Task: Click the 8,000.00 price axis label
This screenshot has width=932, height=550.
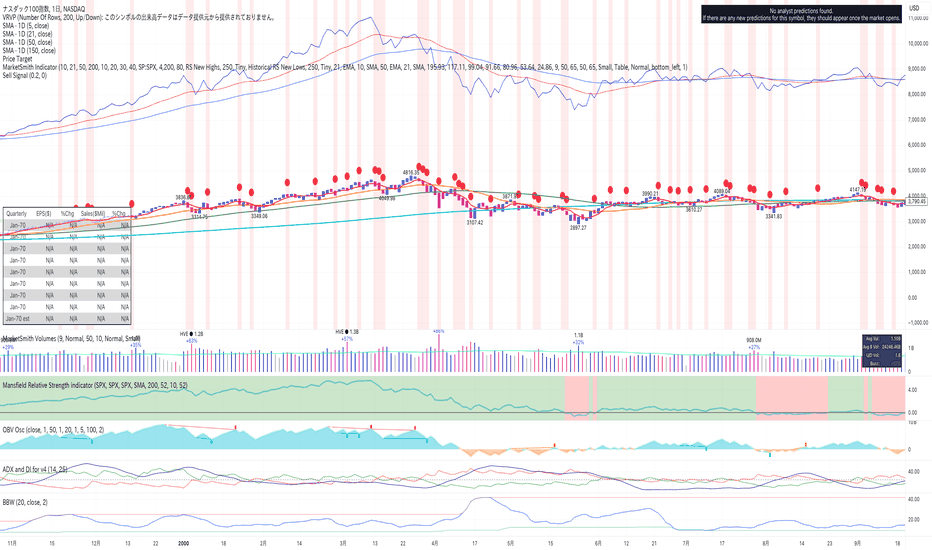Action: pos(918,94)
